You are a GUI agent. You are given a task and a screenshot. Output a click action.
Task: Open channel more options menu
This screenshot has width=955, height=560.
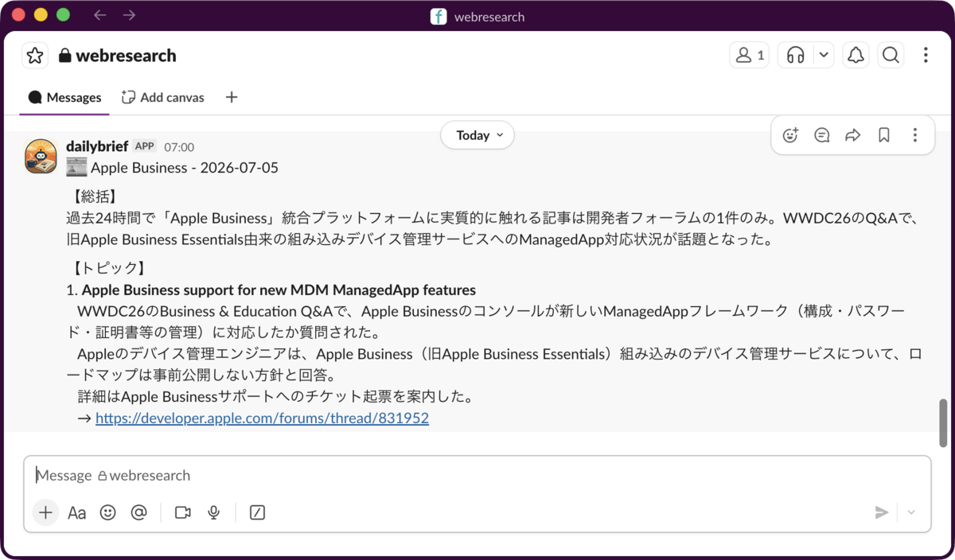click(926, 55)
